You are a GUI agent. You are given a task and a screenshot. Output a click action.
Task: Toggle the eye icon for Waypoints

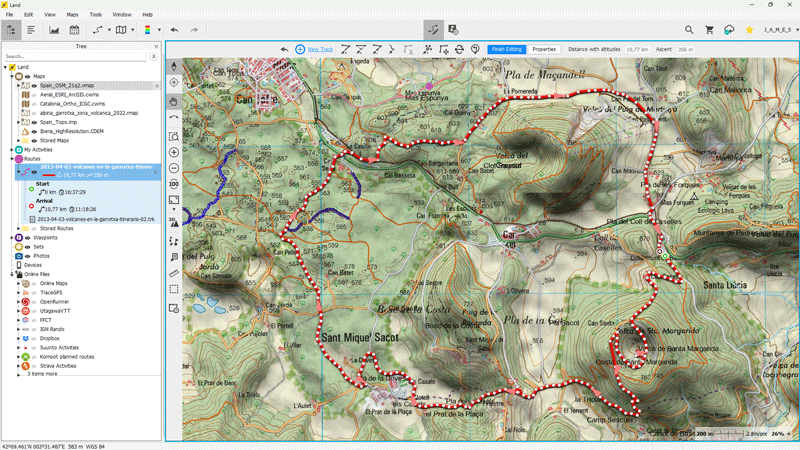(x=28, y=238)
